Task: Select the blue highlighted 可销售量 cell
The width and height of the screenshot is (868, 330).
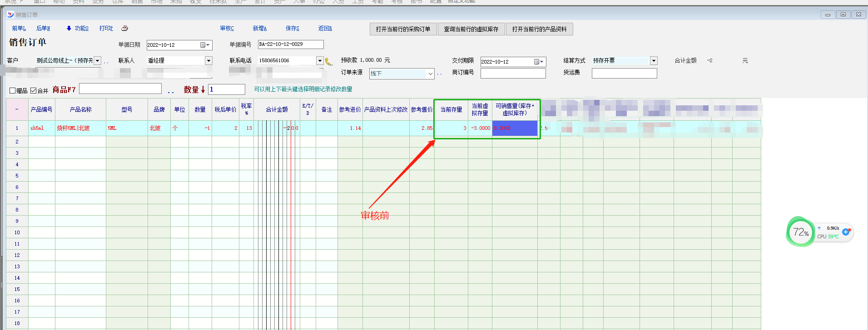Action: coord(515,128)
